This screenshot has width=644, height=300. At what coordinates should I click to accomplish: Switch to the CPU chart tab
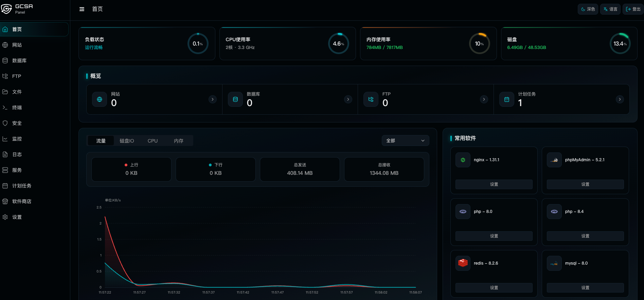pos(153,141)
